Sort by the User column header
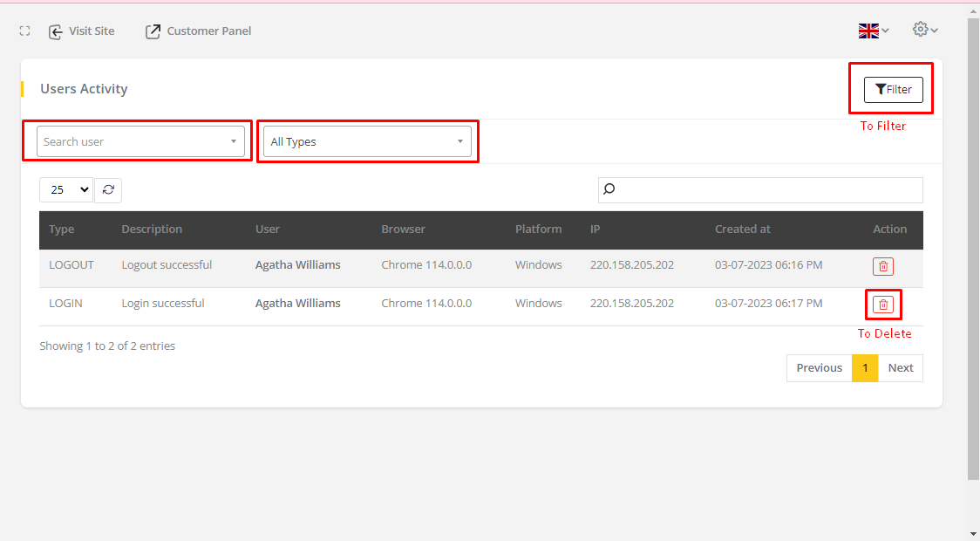 pos(268,229)
